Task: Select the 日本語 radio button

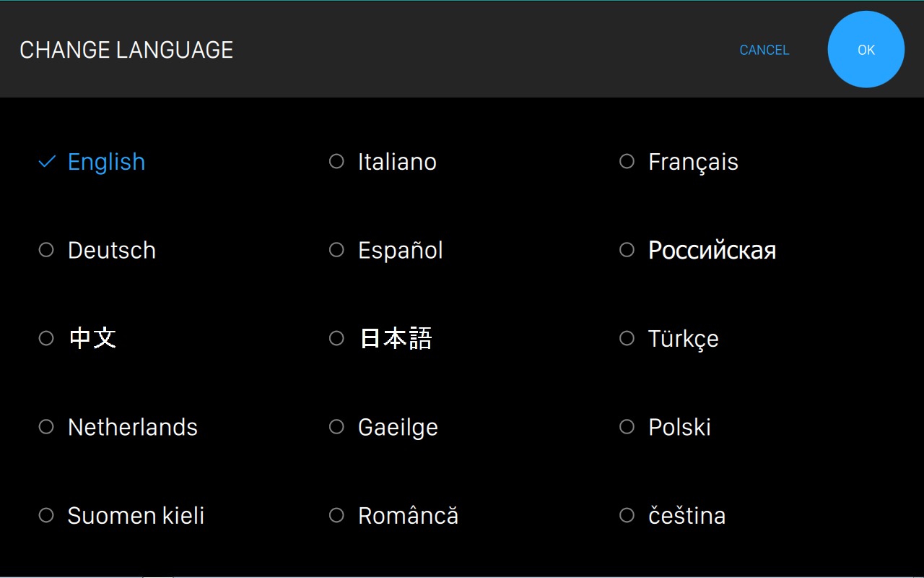Action: (336, 338)
